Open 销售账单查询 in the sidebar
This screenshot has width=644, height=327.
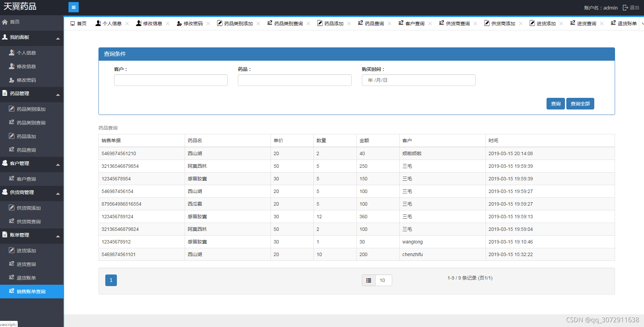pyautogui.click(x=32, y=292)
